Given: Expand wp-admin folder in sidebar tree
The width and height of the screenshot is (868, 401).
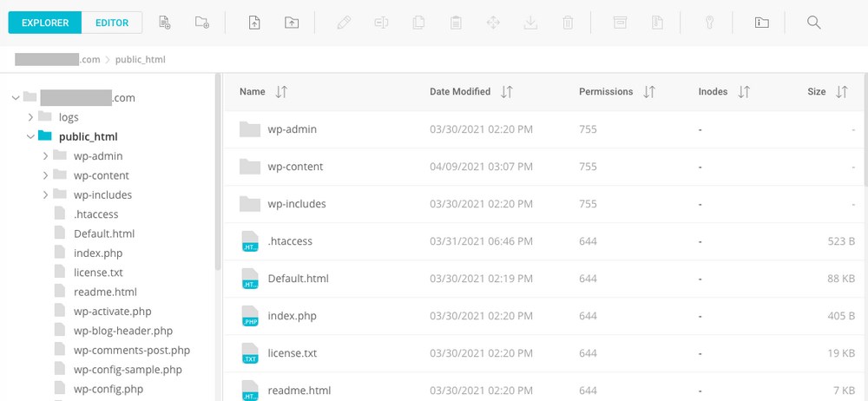Looking at the screenshot, I should point(45,156).
